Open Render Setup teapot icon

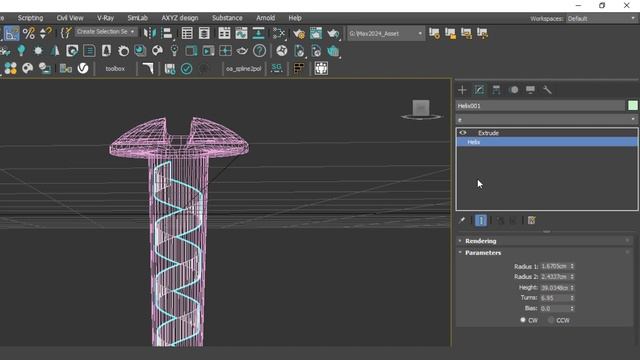299,33
